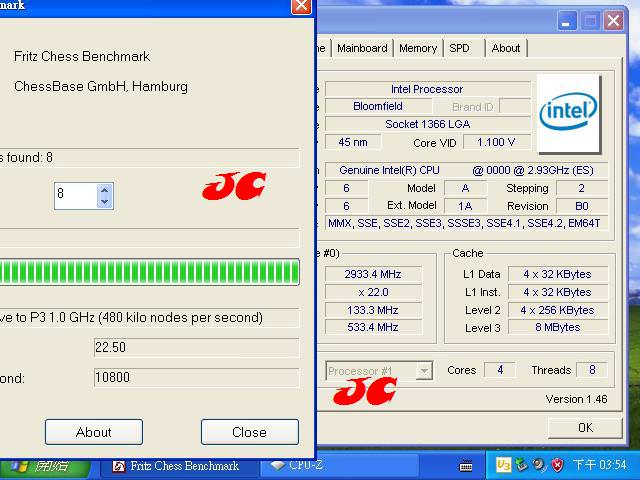640x480 pixels.
Task: Click the red security shield tray icon
Action: coord(557,464)
